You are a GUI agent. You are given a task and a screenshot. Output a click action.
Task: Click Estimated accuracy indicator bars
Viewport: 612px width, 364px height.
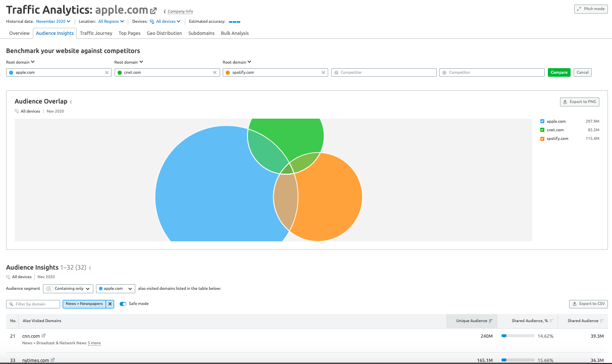pyautogui.click(x=234, y=22)
